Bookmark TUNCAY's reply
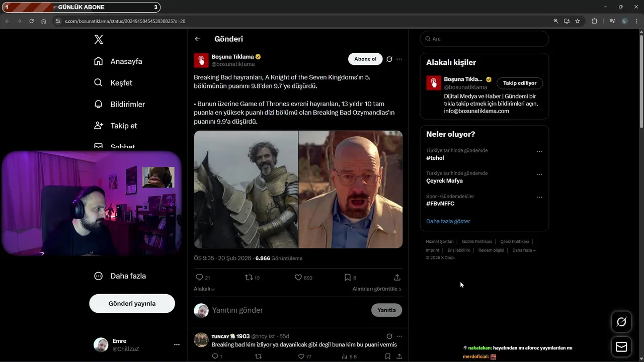Screen dimensions: 644x362 [x=387, y=356]
